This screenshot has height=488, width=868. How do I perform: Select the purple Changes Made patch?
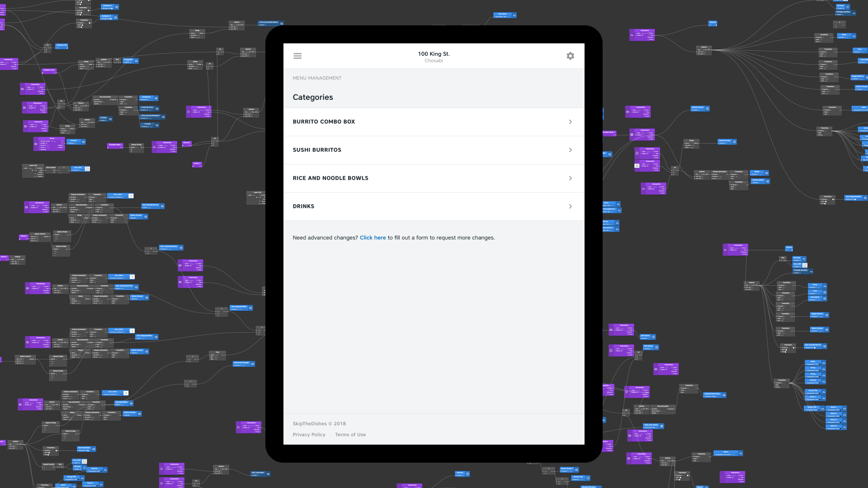point(115,145)
